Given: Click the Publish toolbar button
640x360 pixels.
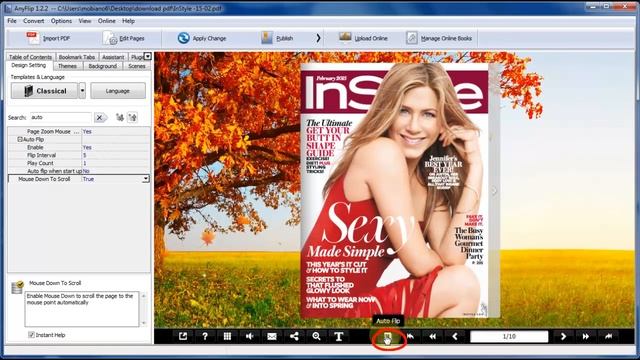Looking at the screenshot, I should [278, 38].
